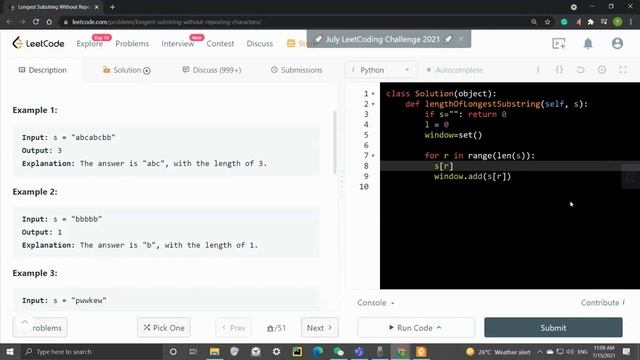
Task: Expand the Console panel
Action: (x=376, y=302)
